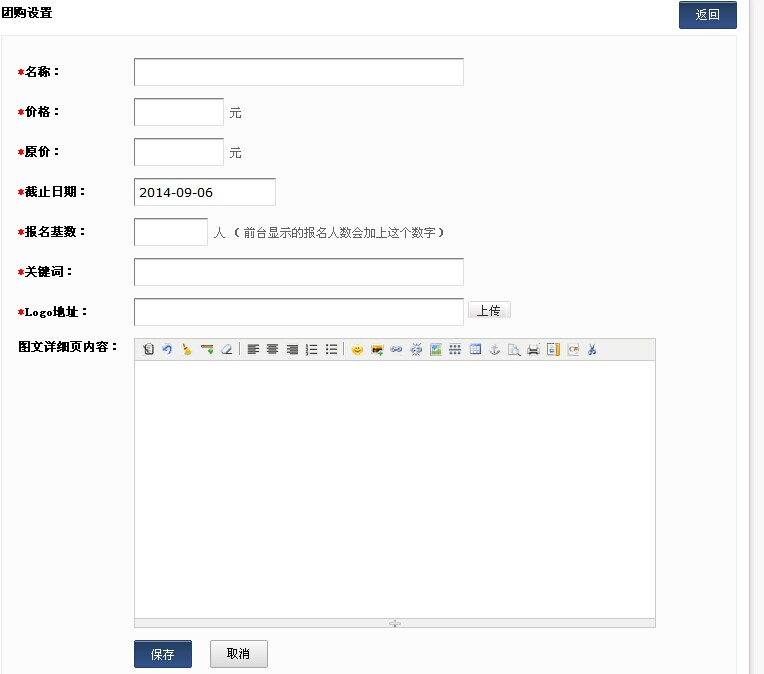Click the print icon in editor toolbar

[533, 350]
